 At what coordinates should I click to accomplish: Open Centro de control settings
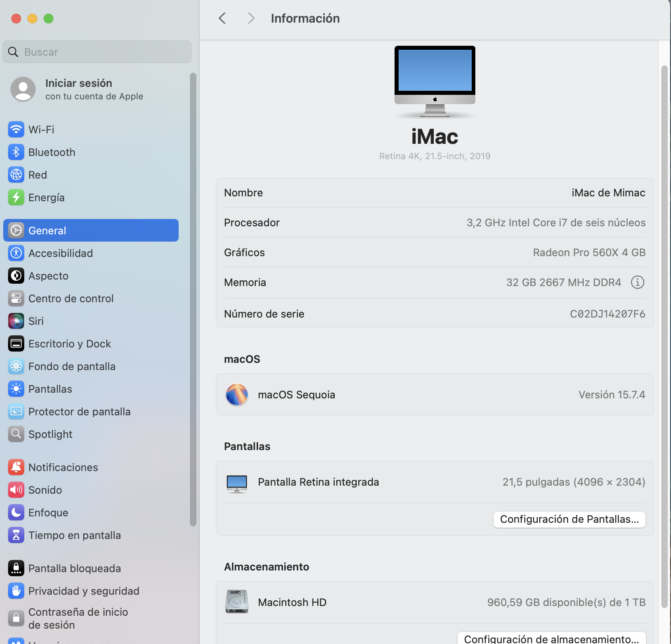71,299
